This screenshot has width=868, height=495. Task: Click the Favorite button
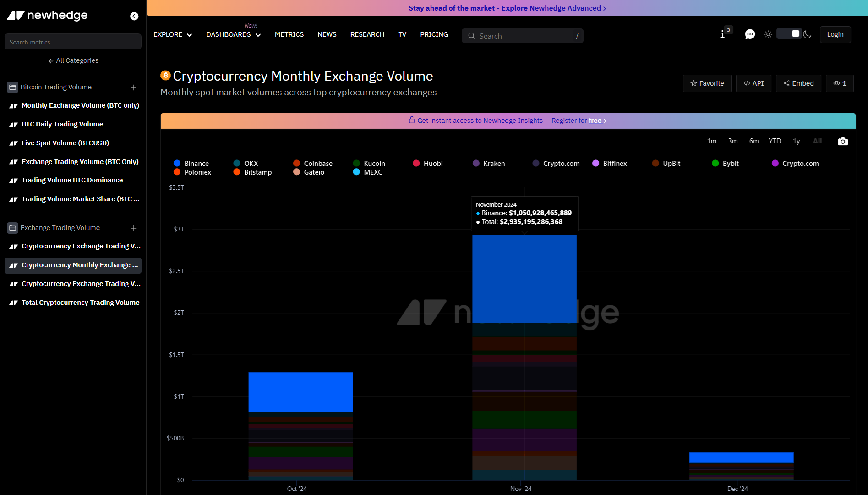pyautogui.click(x=707, y=83)
